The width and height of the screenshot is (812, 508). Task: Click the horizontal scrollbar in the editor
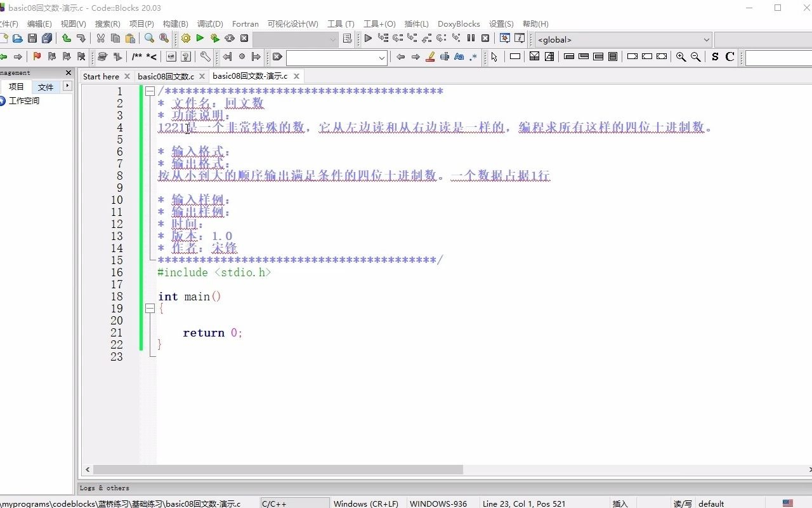[278, 470]
